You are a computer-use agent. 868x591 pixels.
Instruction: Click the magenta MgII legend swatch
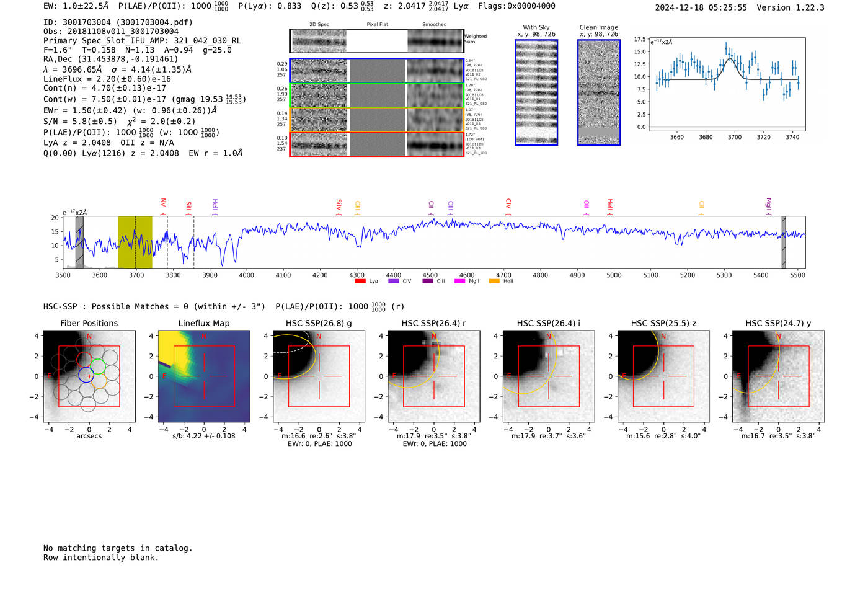tap(460, 282)
